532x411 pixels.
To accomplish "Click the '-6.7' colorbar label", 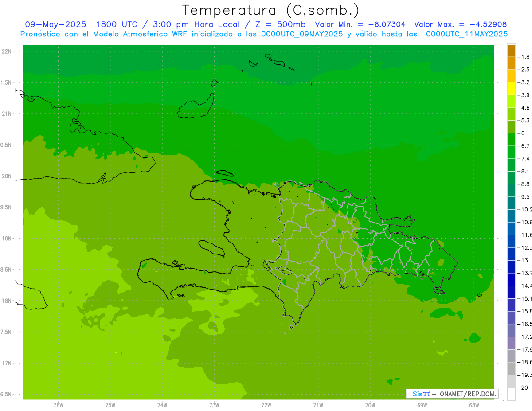I will click(524, 146).
